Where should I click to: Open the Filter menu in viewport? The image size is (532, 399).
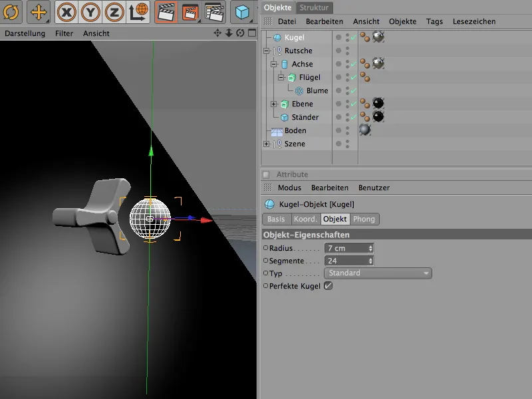pos(65,33)
